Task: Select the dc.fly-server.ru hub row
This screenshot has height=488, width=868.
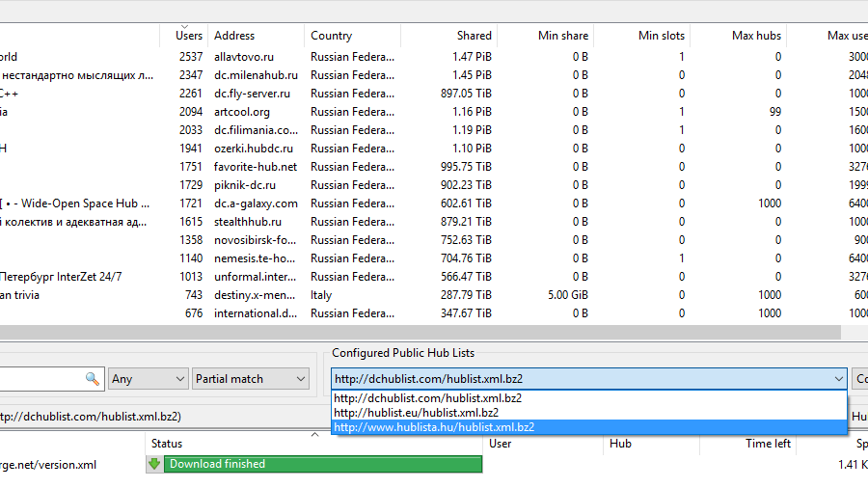Action: [252, 94]
